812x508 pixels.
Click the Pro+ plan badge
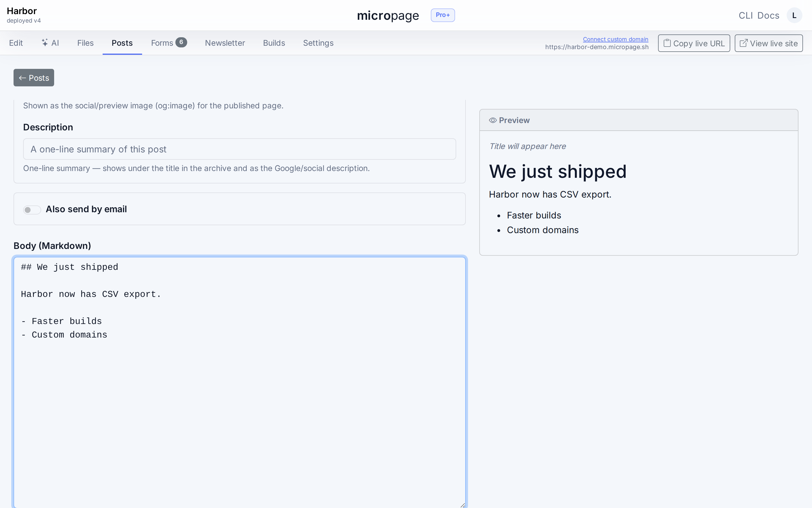point(443,15)
